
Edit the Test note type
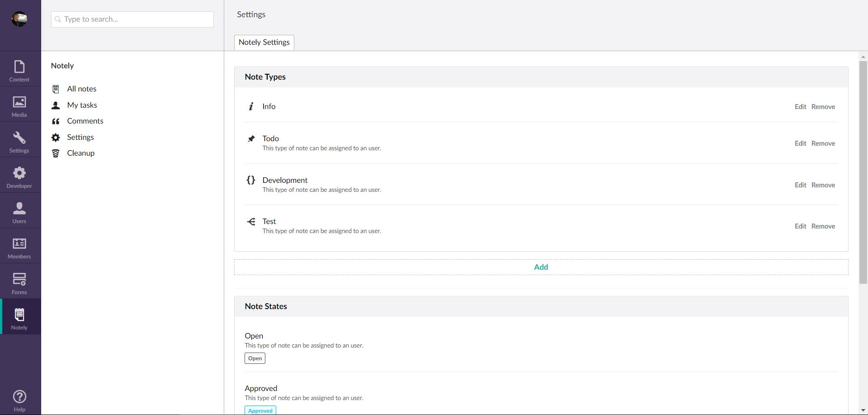click(x=800, y=226)
